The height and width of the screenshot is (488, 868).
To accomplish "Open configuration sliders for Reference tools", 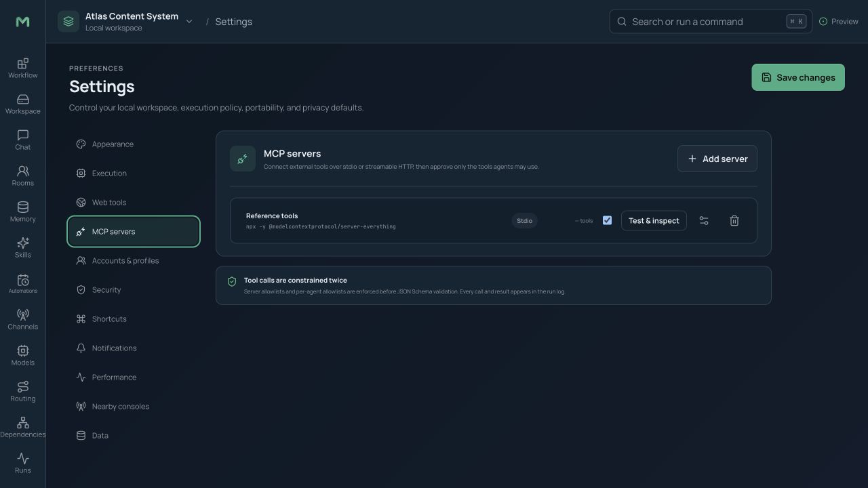I will click(x=704, y=220).
